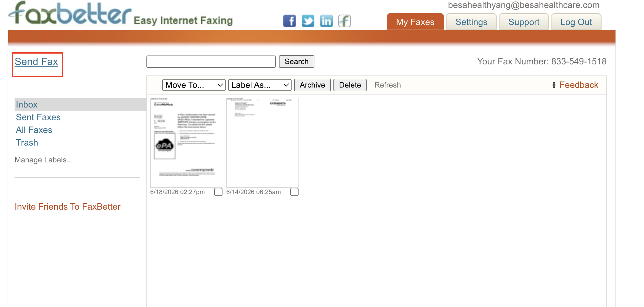Click the small Feedback icon beside the Feedback link

point(554,85)
